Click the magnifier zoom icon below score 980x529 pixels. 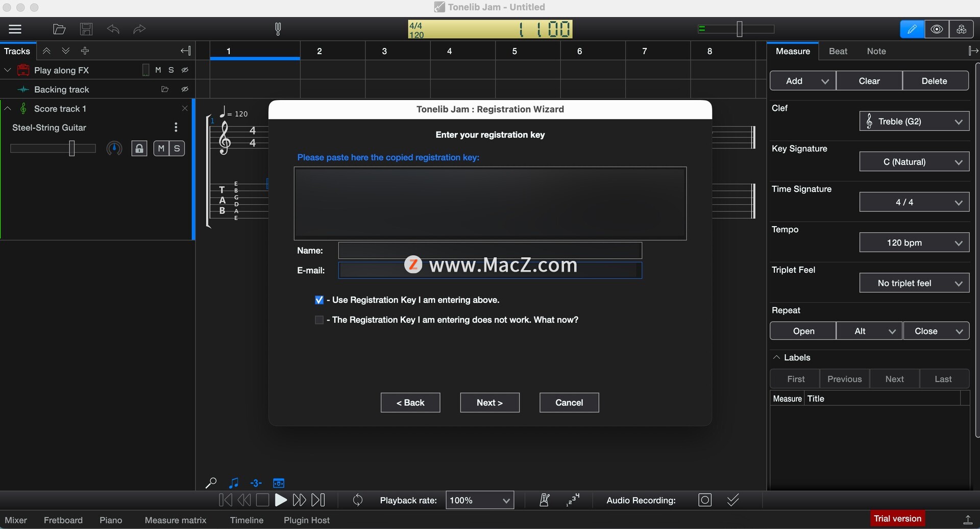211,483
